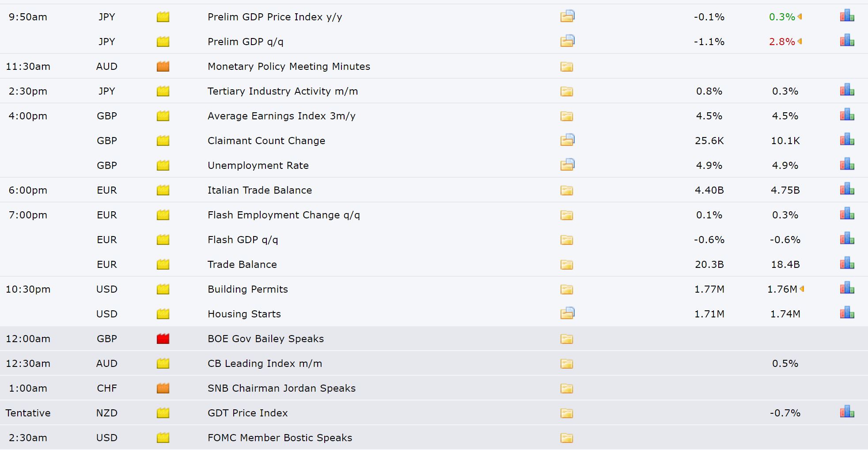
Task: Open detail folder for Building Permits
Action: pos(567,290)
